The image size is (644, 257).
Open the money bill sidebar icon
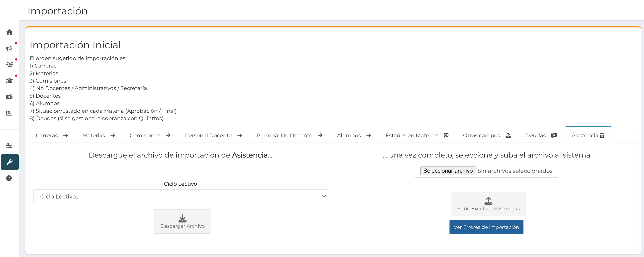click(9, 97)
